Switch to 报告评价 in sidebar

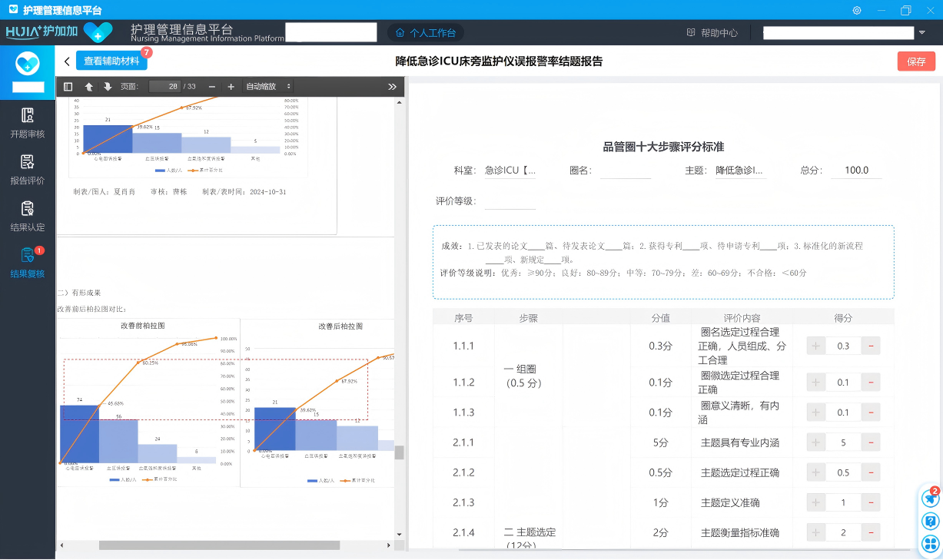pyautogui.click(x=28, y=170)
